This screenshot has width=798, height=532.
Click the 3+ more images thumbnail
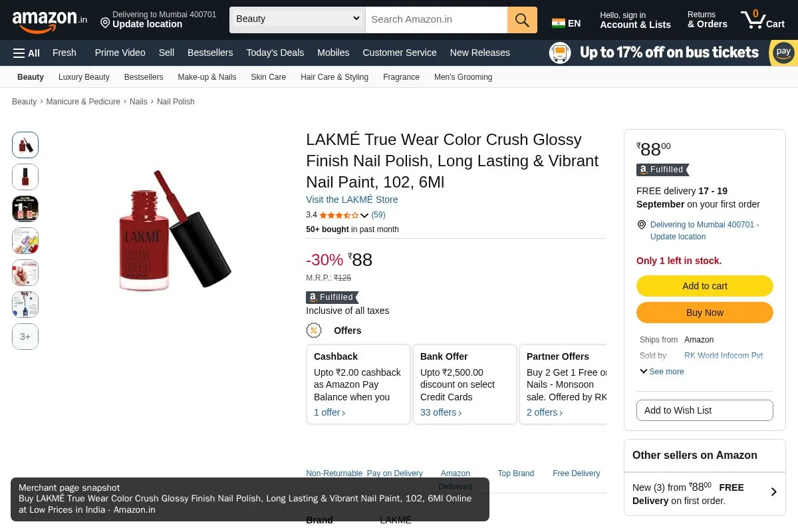pyautogui.click(x=25, y=336)
